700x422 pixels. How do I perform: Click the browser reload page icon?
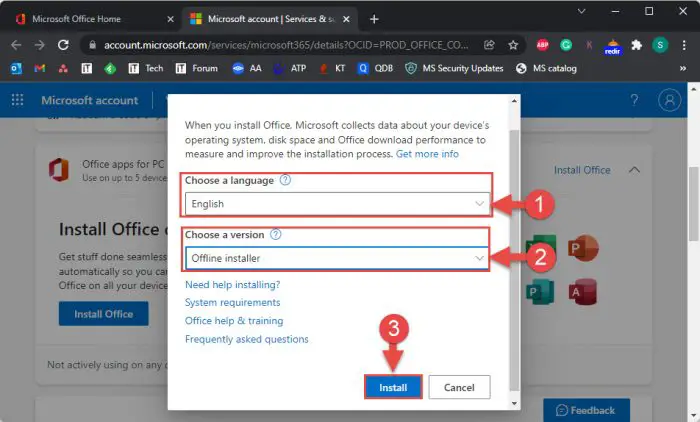point(64,45)
